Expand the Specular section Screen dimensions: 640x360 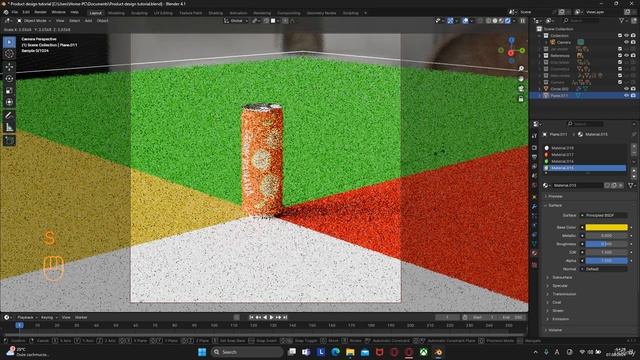560,286
